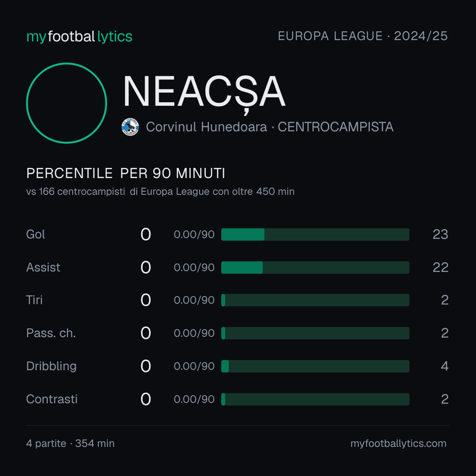Click the CENTROCAMPISTA position label
Screen dimensions: 476x476
click(336, 127)
